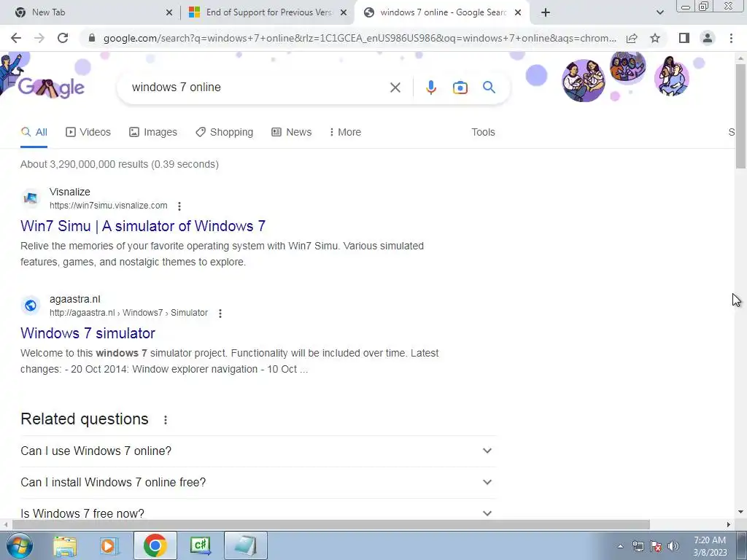Open the Chrome three-dot menu

(x=731, y=38)
